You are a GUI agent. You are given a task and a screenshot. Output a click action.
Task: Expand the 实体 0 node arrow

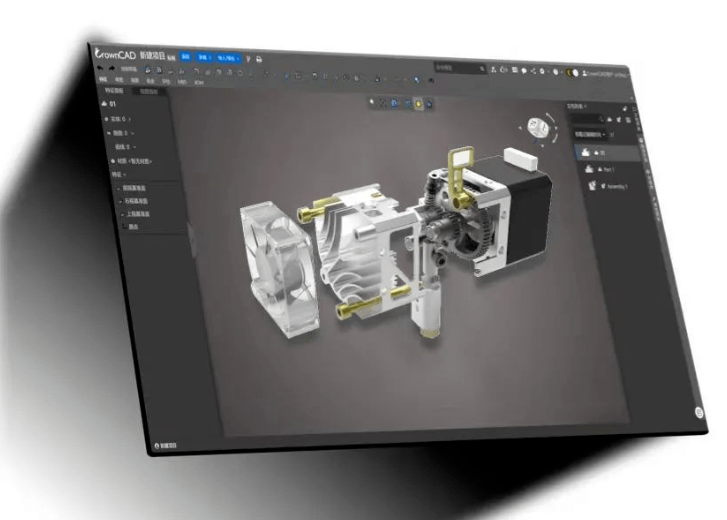tap(130, 119)
